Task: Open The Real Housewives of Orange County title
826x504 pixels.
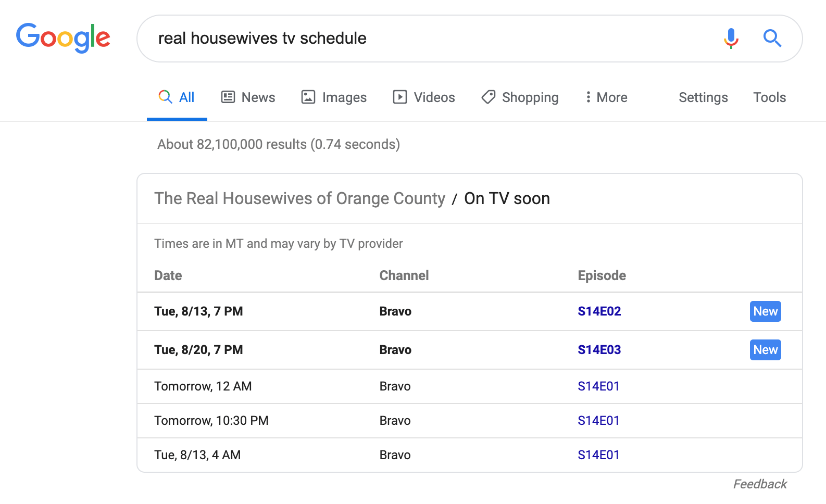Action: (299, 198)
